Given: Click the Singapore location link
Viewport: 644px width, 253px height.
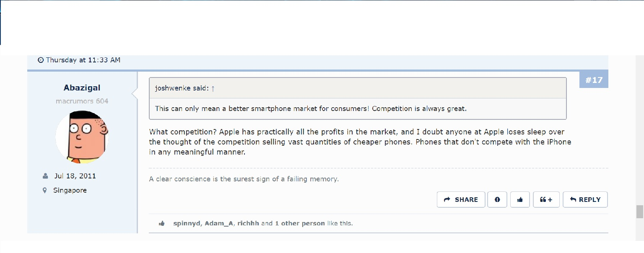Looking at the screenshot, I should click(x=70, y=190).
